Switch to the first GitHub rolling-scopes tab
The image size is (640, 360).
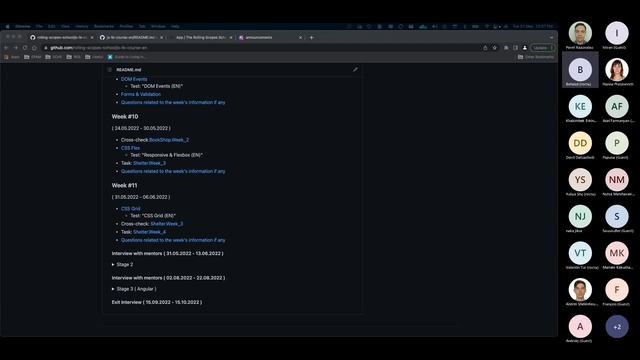click(61, 38)
